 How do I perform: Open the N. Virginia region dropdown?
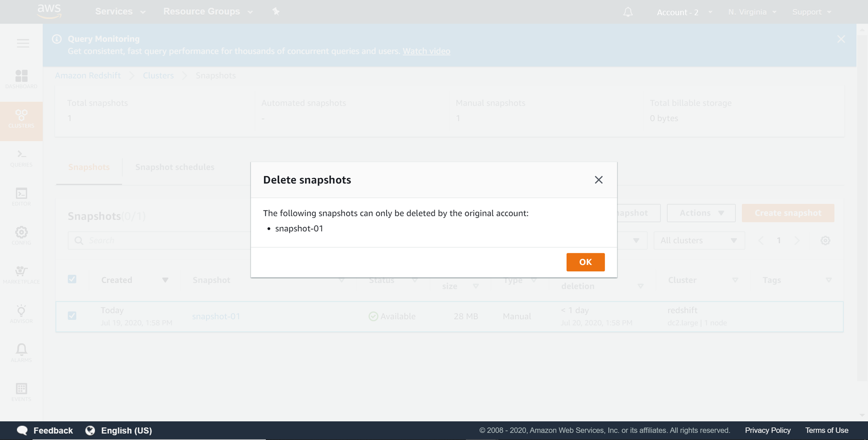752,12
